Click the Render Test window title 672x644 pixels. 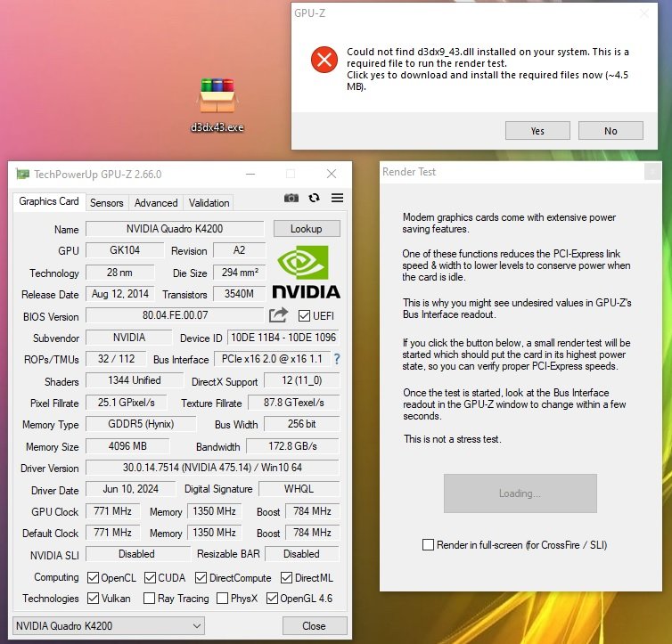click(x=409, y=172)
